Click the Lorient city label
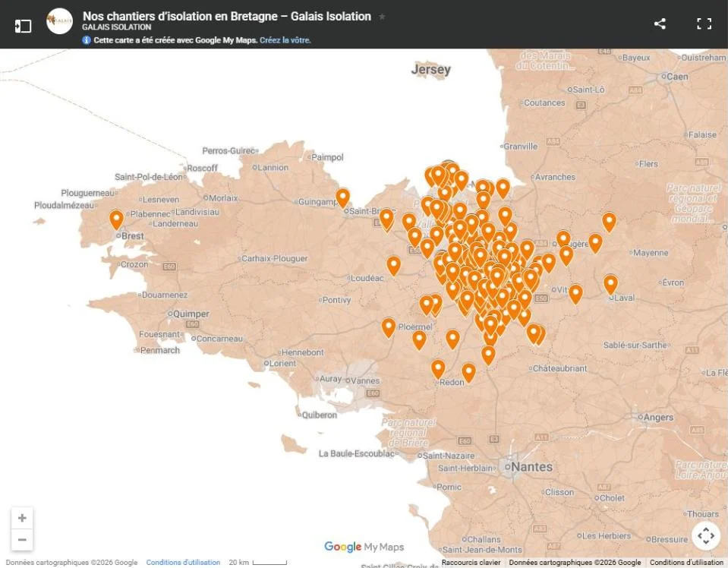Screen dimensions: 728x568 282,363
